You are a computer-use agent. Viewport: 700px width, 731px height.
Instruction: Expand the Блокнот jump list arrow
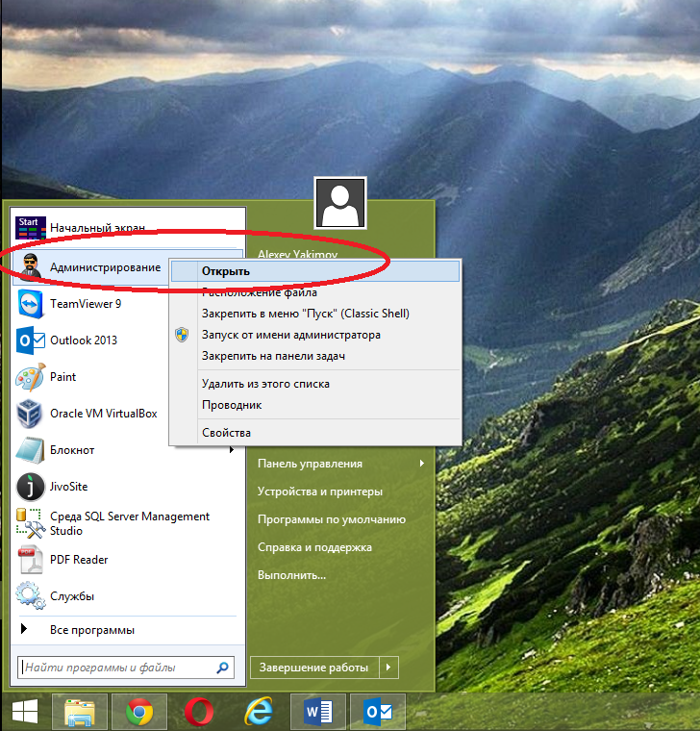[x=232, y=450]
